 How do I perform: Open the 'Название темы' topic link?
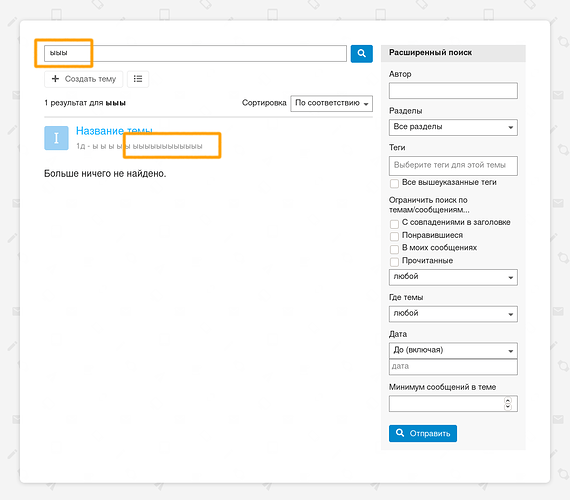(x=114, y=131)
